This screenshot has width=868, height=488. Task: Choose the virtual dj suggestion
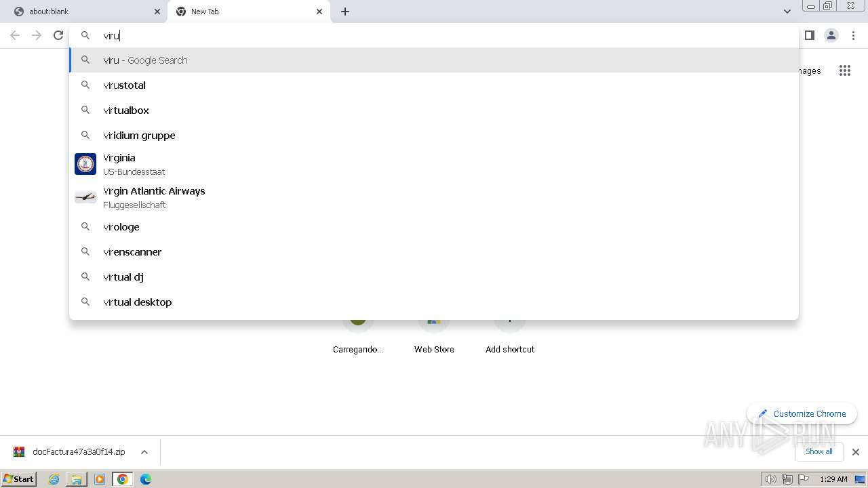434,277
